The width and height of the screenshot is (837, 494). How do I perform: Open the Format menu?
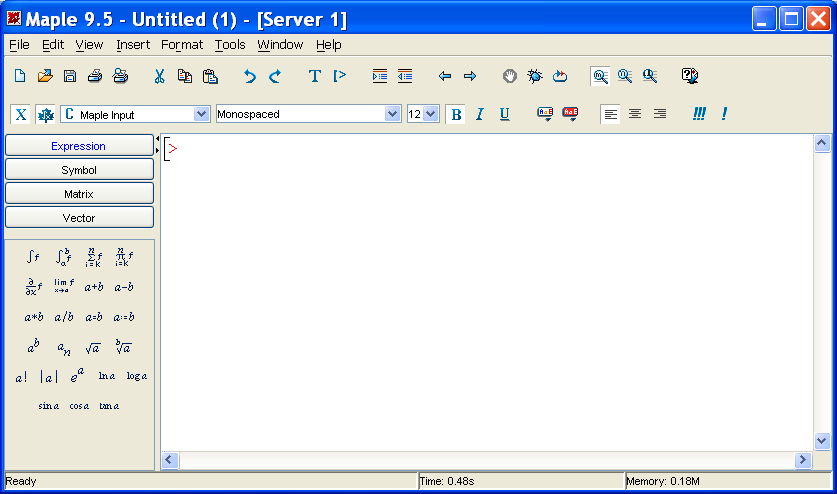pyautogui.click(x=182, y=45)
